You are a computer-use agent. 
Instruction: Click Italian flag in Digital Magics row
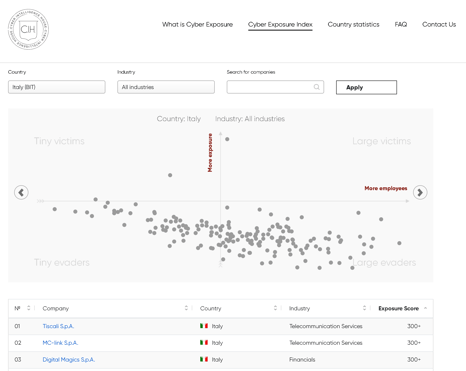click(x=204, y=359)
